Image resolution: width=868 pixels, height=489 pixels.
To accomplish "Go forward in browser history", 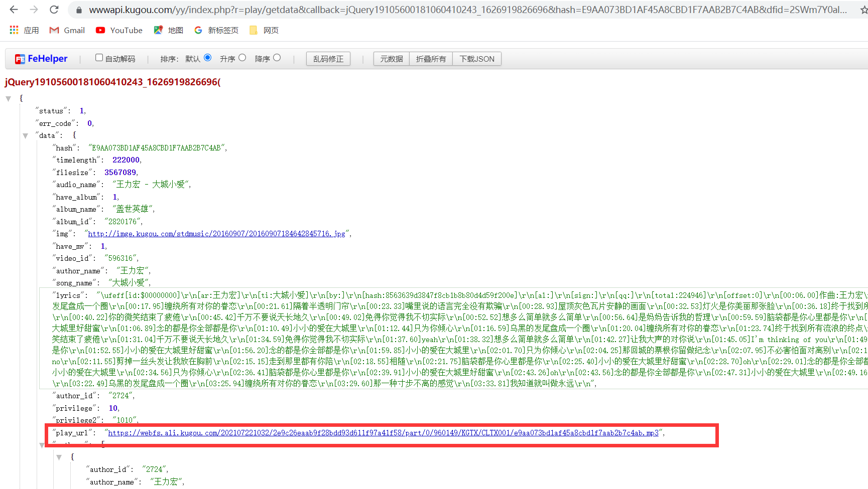I will (34, 10).
